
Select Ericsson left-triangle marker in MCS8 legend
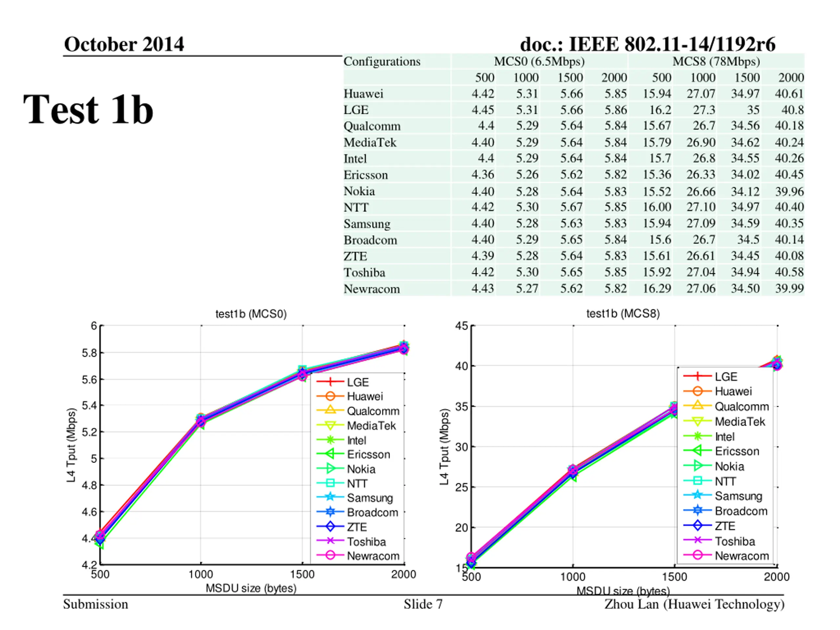point(697,451)
